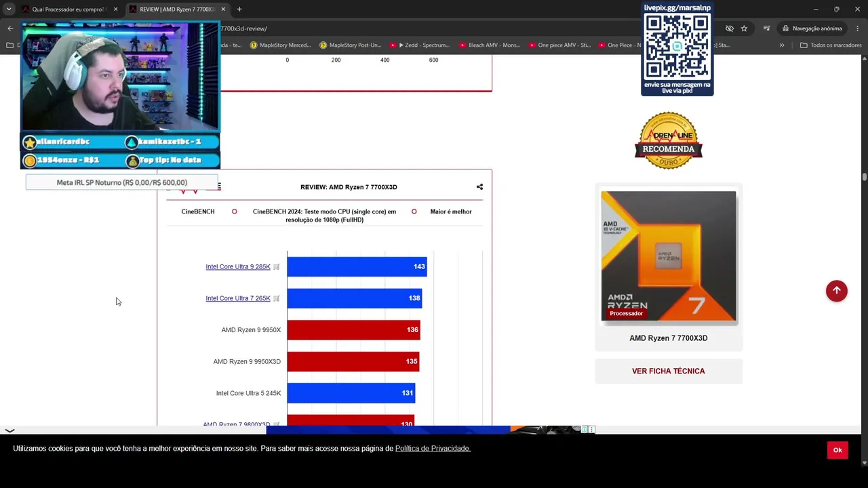Click the red bar showing 136
The image size is (868, 488).
353,330
